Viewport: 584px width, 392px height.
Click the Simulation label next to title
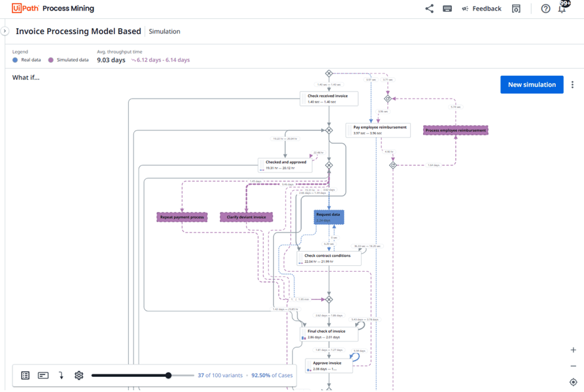click(x=164, y=31)
